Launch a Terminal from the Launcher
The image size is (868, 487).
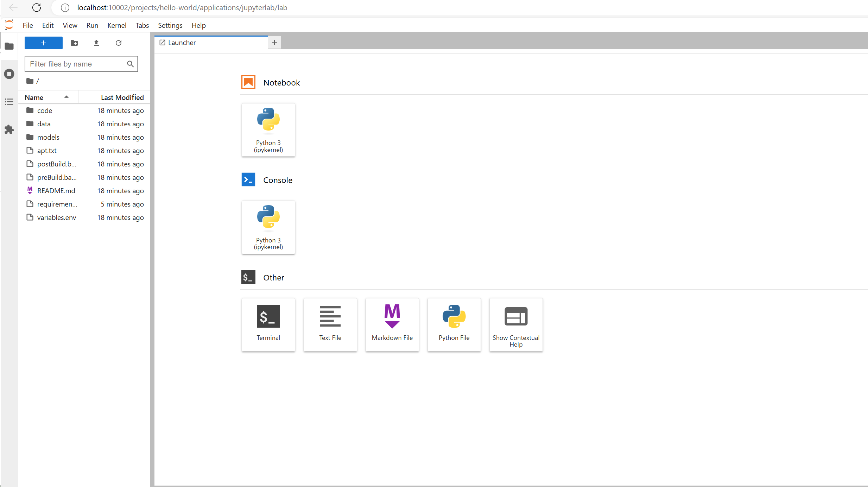[268, 324]
